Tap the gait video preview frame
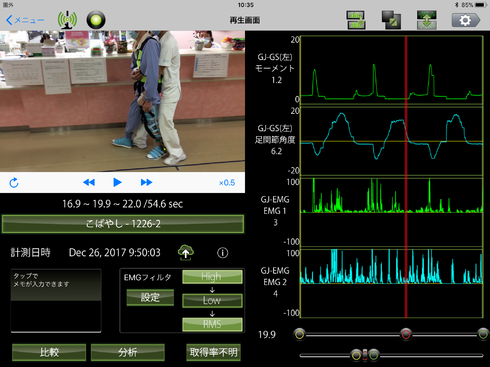 [122, 101]
